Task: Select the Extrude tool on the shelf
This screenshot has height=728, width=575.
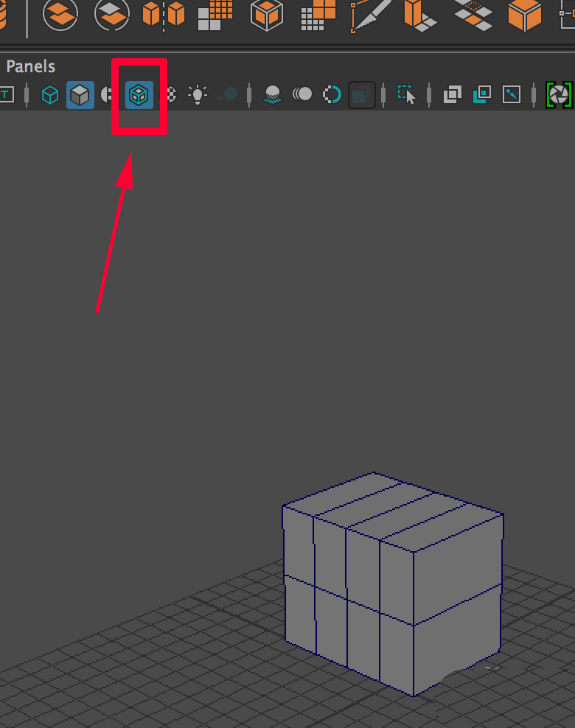Action: [x=420, y=14]
